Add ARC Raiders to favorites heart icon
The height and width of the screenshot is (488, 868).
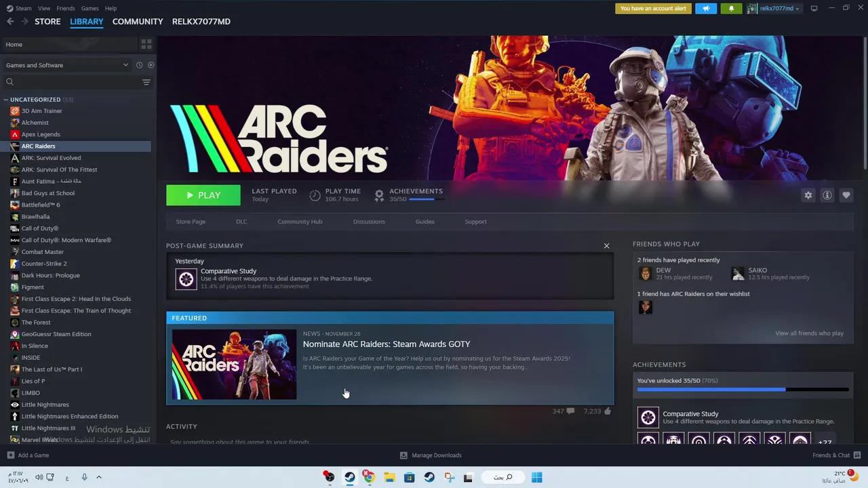[x=846, y=195]
